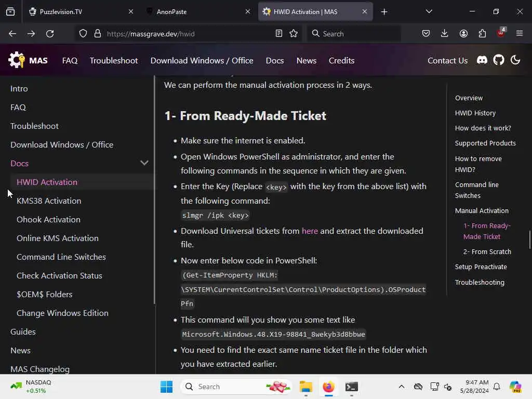The image size is (532, 399).
Task: Open KMS38 Activation sidebar page
Action: coord(49,201)
